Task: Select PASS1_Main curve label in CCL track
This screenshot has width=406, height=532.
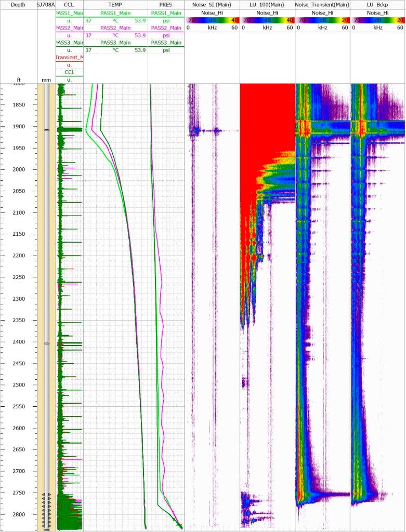Action: [x=69, y=13]
